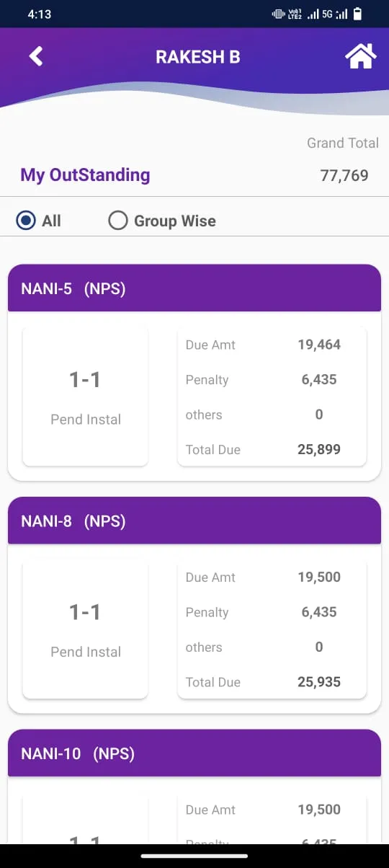Image resolution: width=389 pixels, height=868 pixels.
Task: Tap the back arrow icon
Action: point(36,56)
